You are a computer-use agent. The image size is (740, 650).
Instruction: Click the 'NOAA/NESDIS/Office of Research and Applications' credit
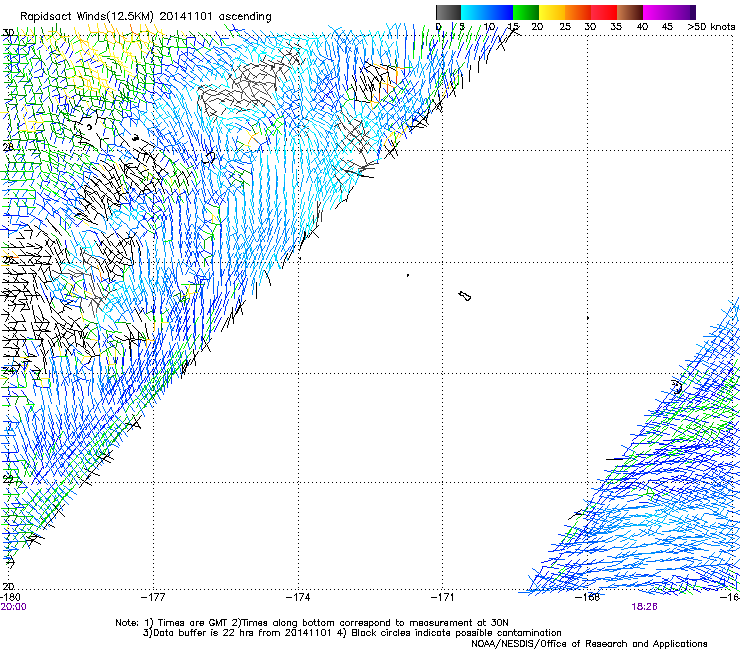pos(589,644)
